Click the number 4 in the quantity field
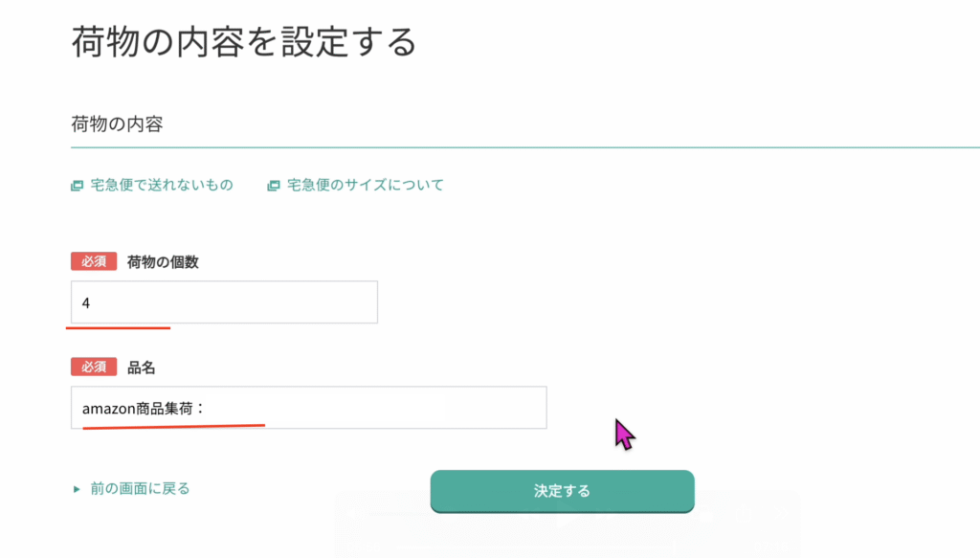 coord(86,303)
